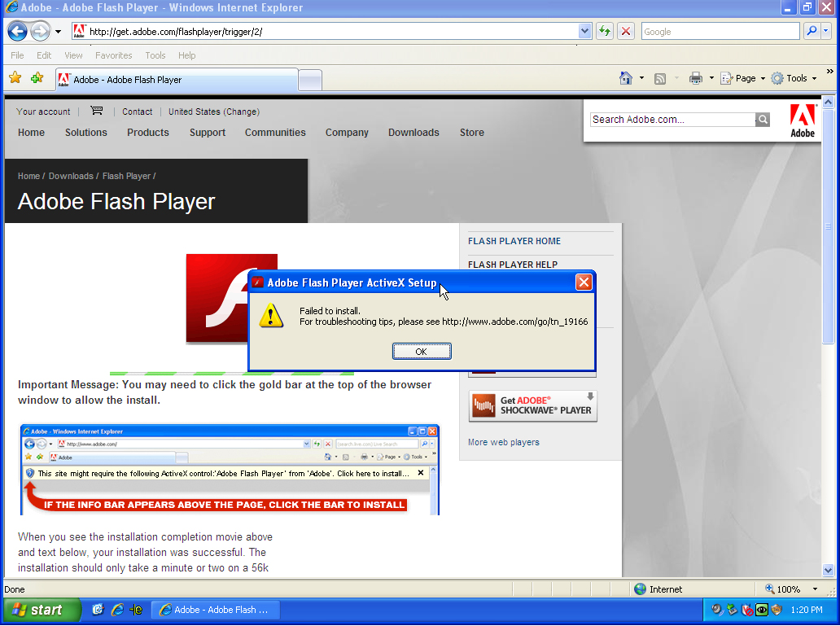Click the red Flash Player logo image

pyautogui.click(x=231, y=298)
